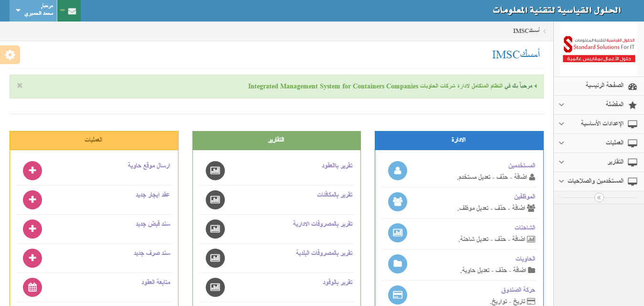Open the سند قبض جديد operation link
The height and width of the screenshot is (306, 644).
pos(153,224)
